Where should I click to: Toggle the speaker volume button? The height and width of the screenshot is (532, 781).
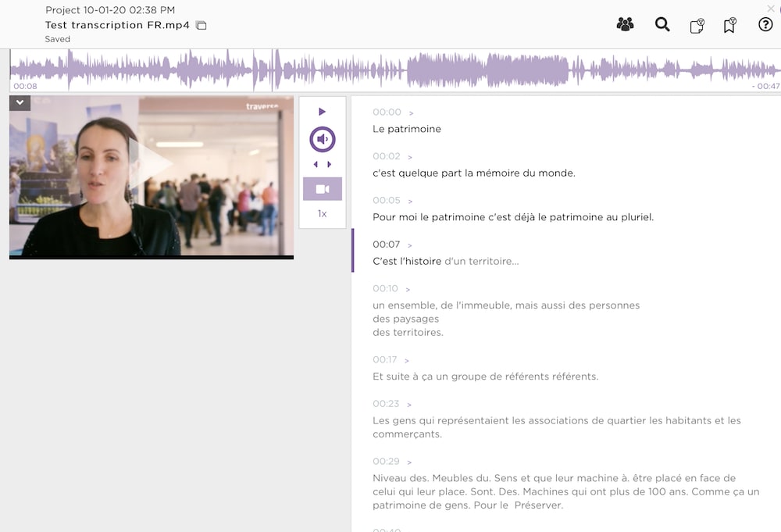point(323,139)
